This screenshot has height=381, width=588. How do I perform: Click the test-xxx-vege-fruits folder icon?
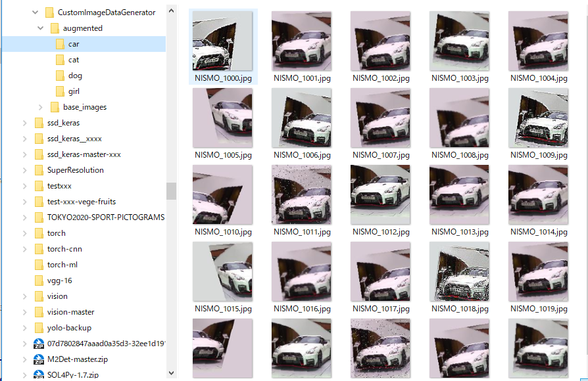(39, 202)
